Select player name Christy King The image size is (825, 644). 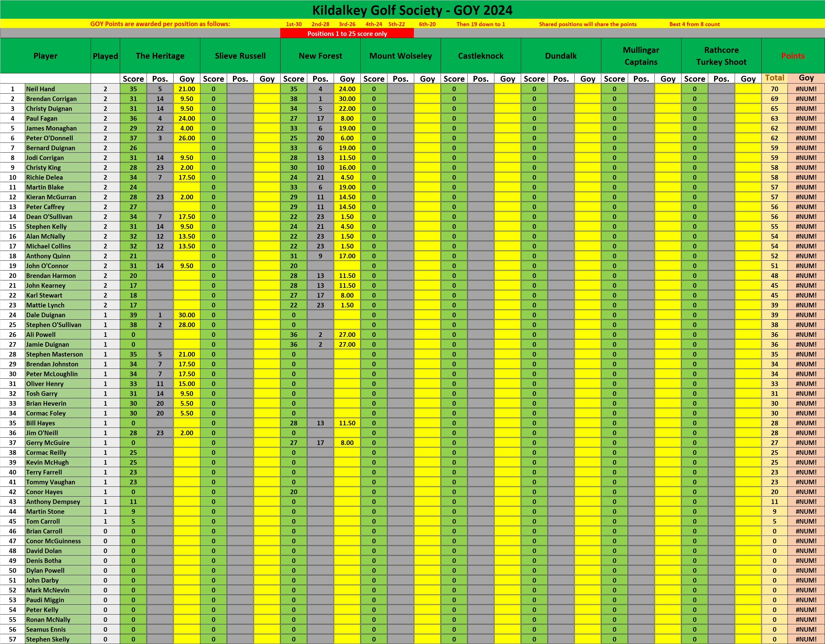pyautogui.click(x=58, y=167)
